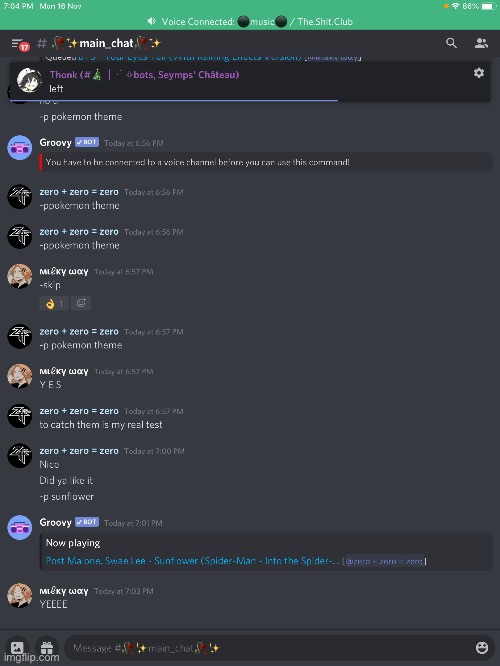Toggle the OK hand reaction
The image size is (500, 666).
coord(54,303)
